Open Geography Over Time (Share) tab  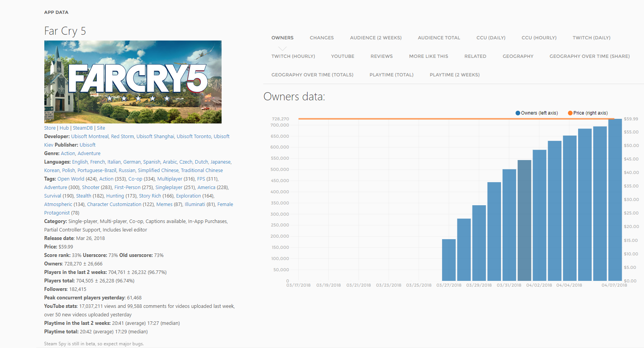point(590,56)
